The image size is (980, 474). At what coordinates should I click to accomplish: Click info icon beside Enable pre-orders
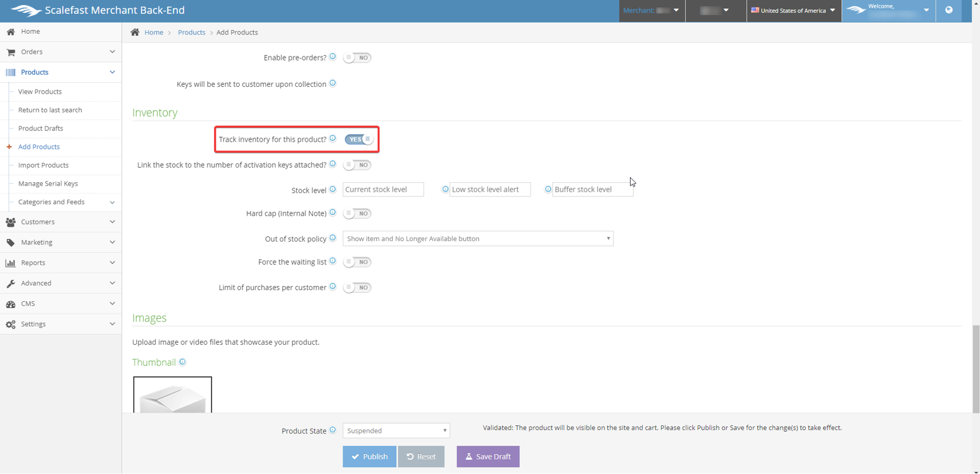tap(333, 56)
